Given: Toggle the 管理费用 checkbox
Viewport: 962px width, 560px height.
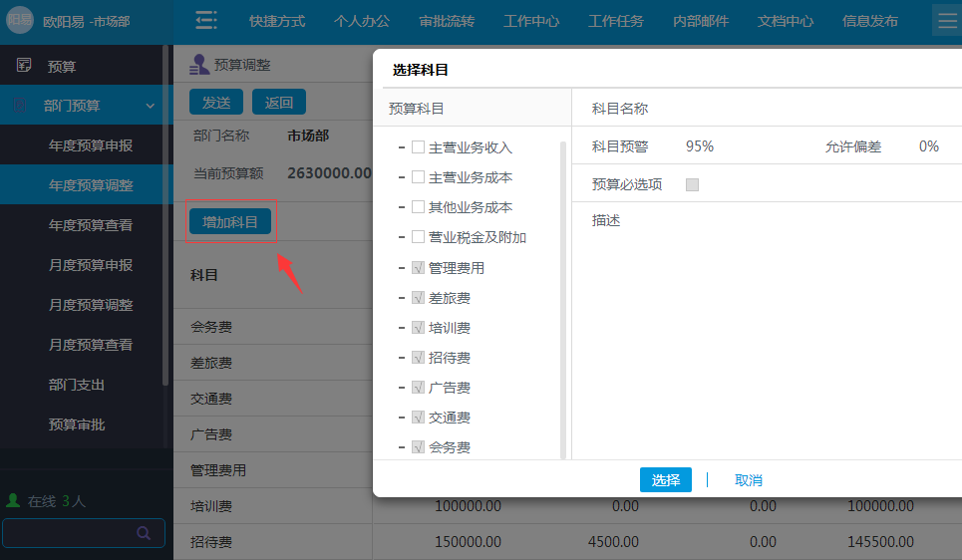Looking at the screenshot, I should (418, 268).
